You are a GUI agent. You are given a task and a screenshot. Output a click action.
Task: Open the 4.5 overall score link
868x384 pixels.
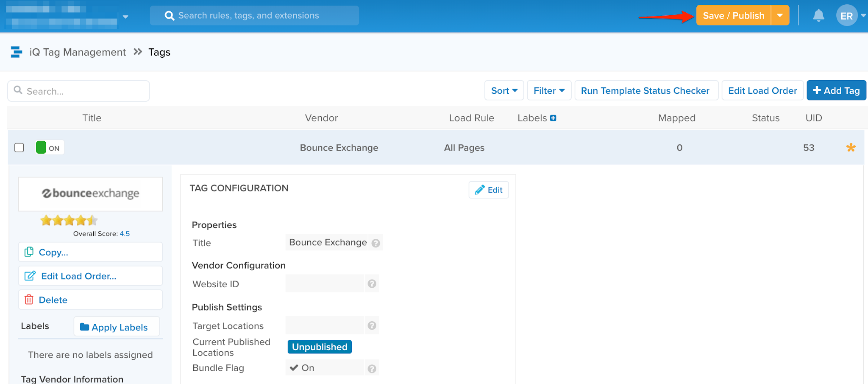[125, 234]
